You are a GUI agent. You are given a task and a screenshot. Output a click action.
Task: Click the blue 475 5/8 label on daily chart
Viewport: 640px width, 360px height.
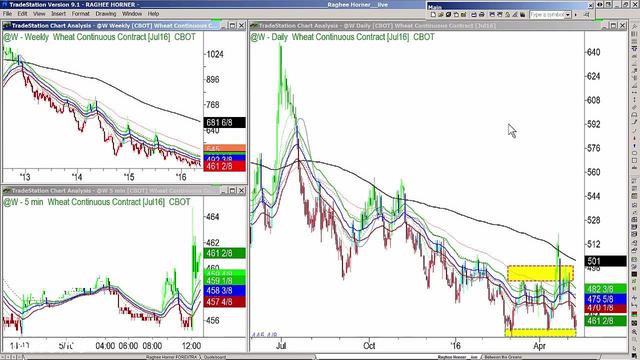[605, 299]
